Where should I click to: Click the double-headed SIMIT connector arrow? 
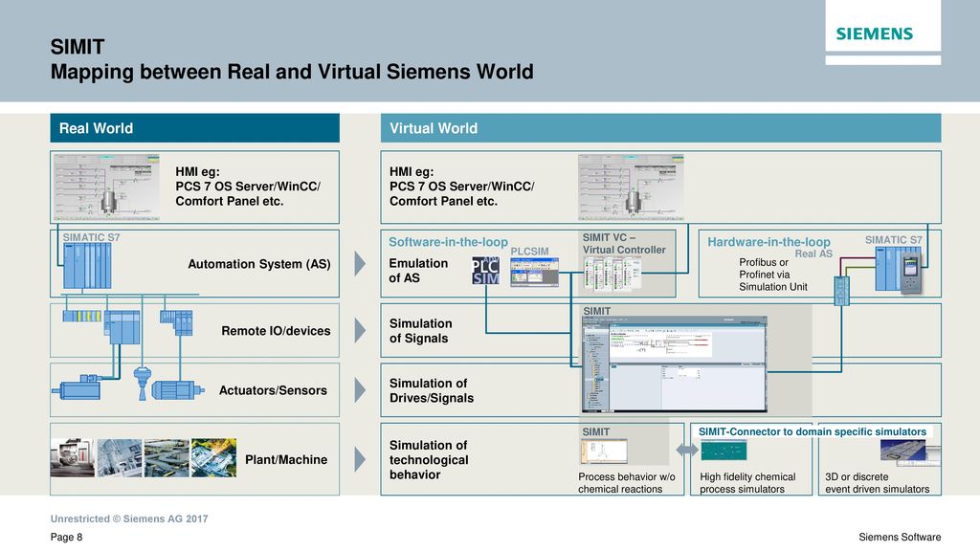tap(687, 450)
